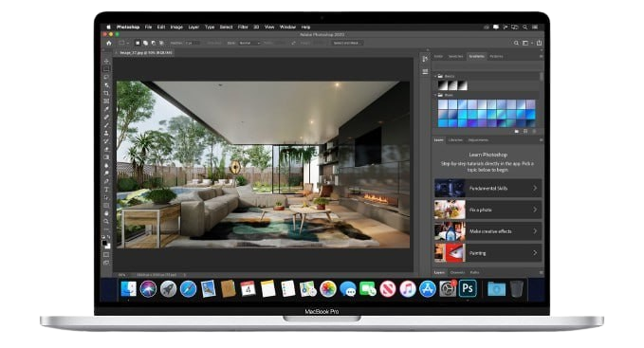This screenshot has width=644, height=348.
Task: Select the Rectangular Marquee tool
Action: click(106, 69)
